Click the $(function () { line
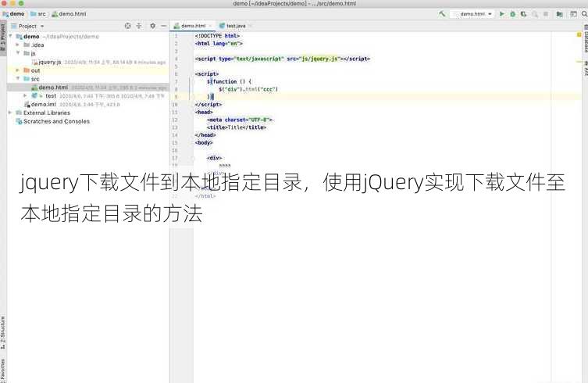The width and height of the screenshot is (588, 383). pyautogui.click(x=229, y=81)
